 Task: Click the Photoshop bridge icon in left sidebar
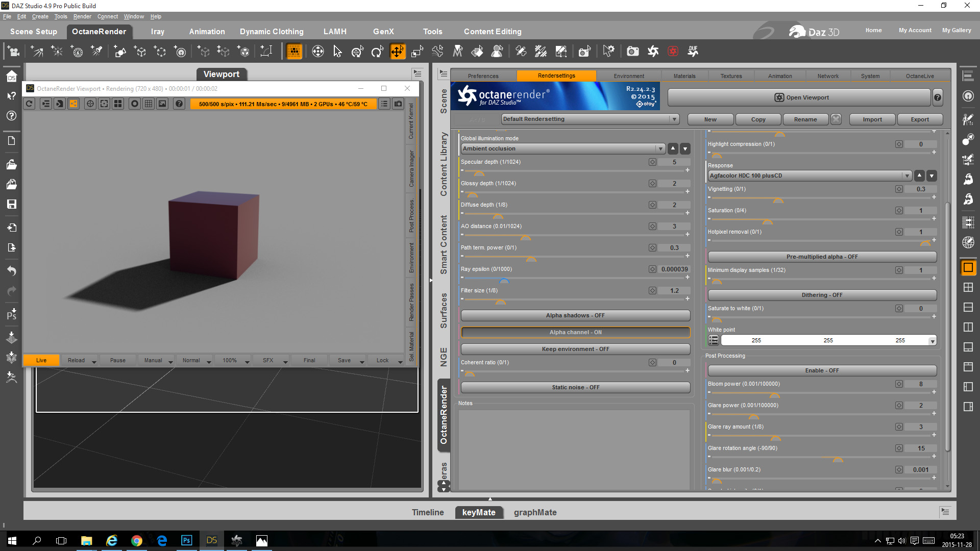tap(11, 314)
